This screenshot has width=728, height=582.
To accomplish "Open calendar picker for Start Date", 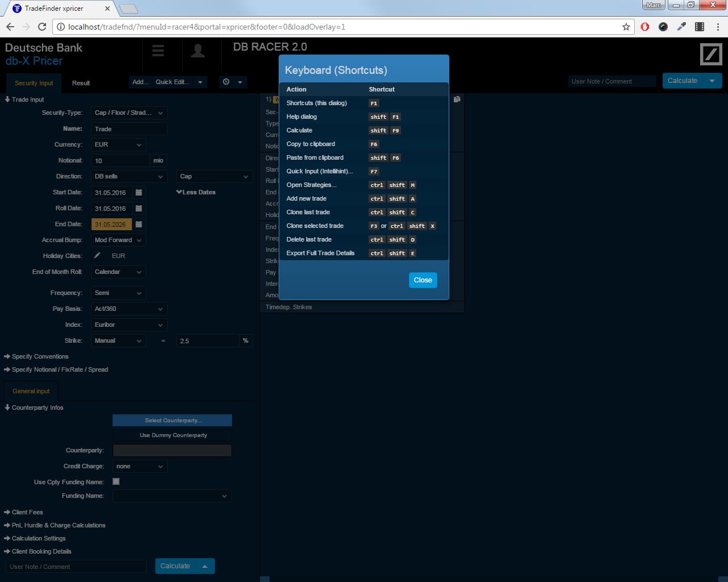I will 139,193.
